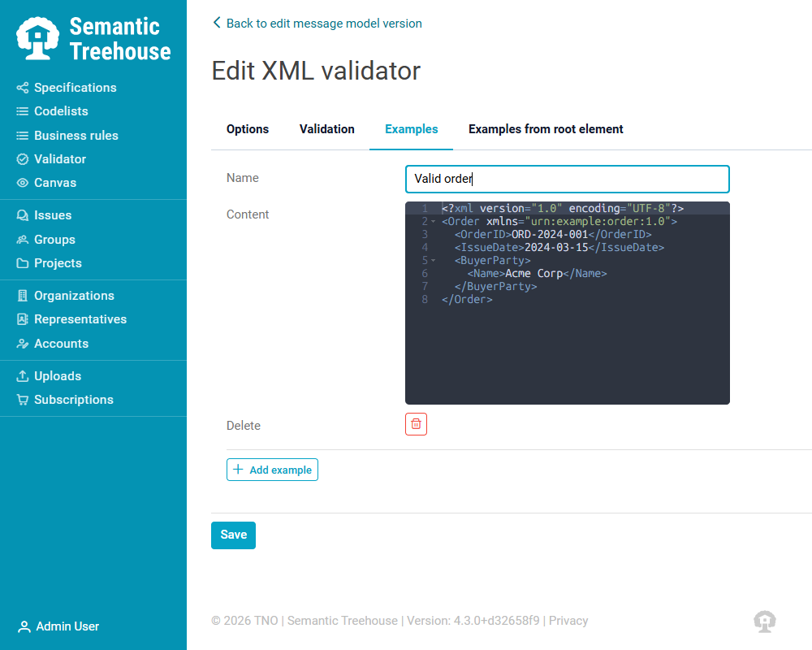Click the closing Order tag line
812x650 pixels.
(467, 300)
